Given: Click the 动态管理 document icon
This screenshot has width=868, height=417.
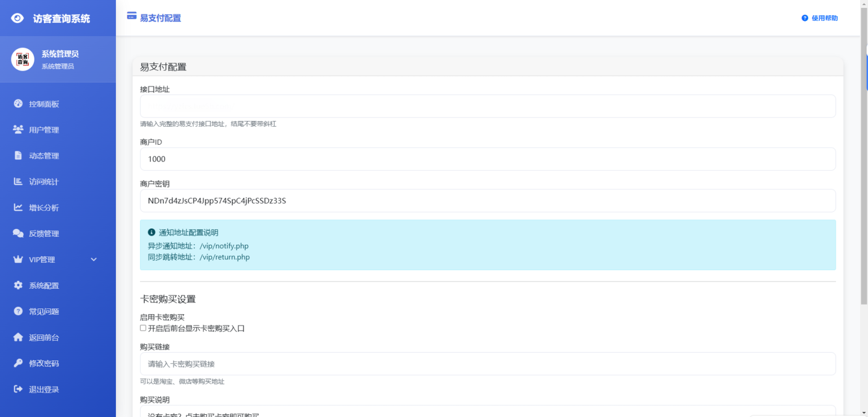Looking at the screenshot, I should pyautogui.click(x=18, y=156).
